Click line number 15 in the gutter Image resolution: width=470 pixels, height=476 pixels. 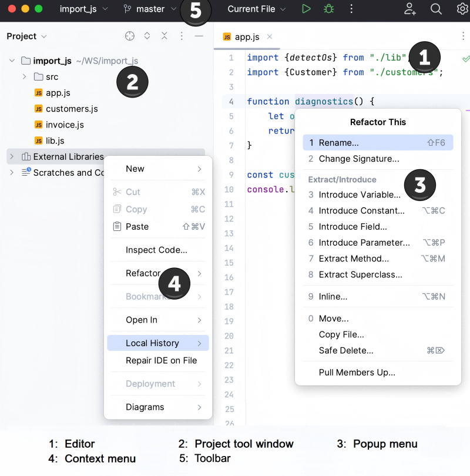click(229, 263)
